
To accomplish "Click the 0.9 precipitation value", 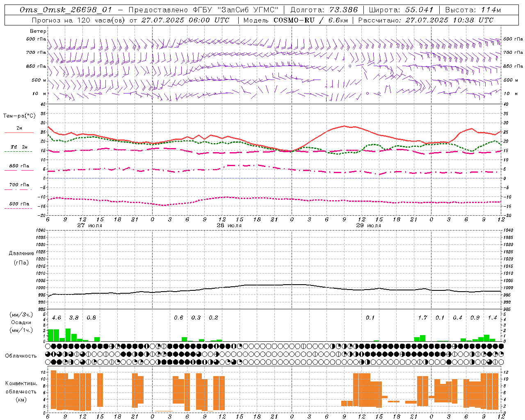I will (x=475, y=318).
